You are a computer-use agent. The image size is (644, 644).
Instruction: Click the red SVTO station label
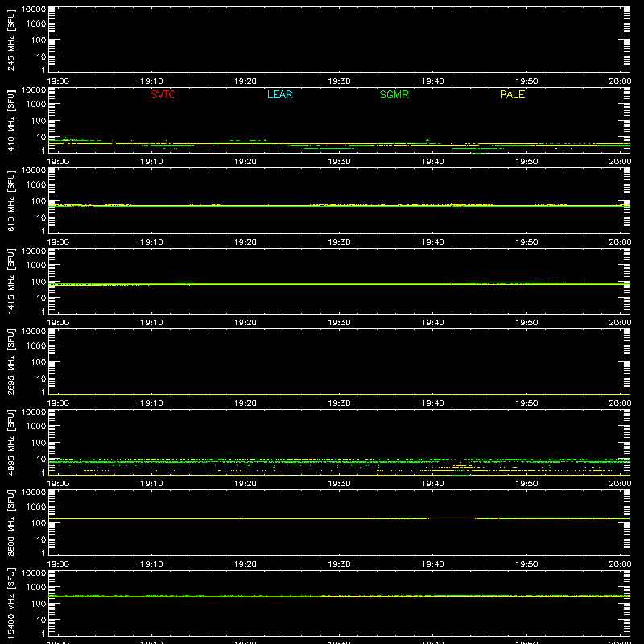click(163, 94)
